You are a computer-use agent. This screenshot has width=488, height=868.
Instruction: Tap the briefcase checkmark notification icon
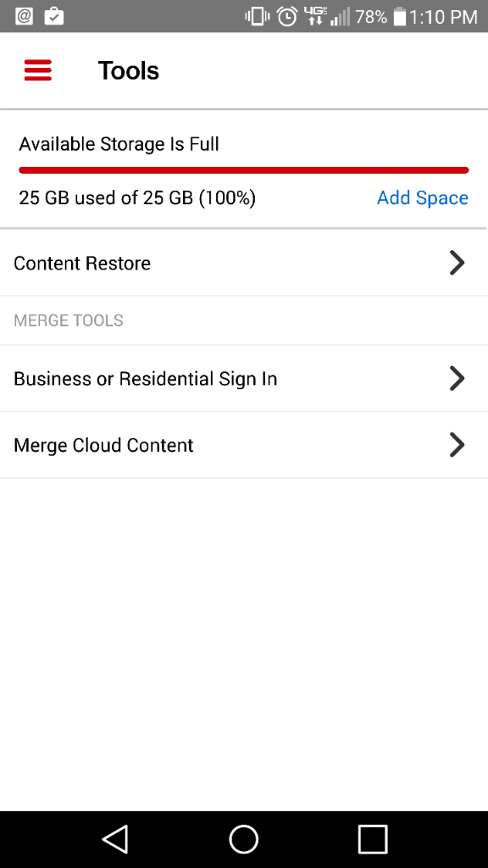click(x=53, y=16)
